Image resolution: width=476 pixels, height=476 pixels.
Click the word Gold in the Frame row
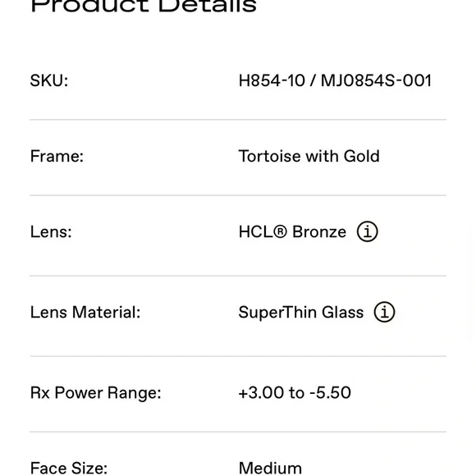(362, 156)
